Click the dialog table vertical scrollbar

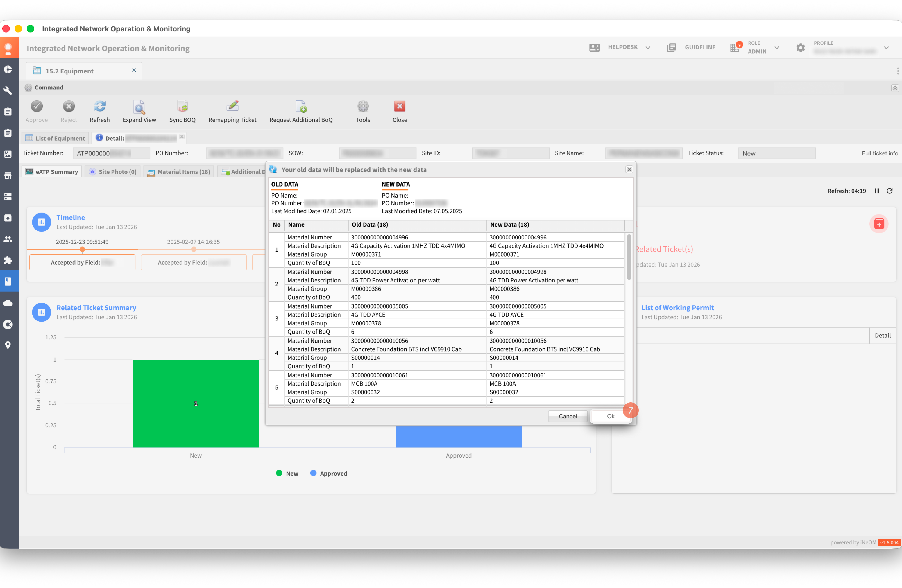629,258
